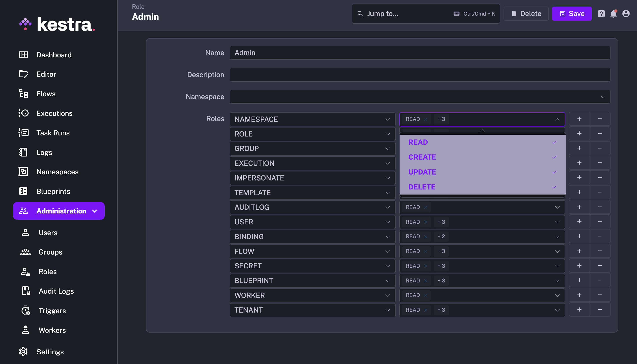This screenshot has width=637, height=364.
Task: Click minus icon on WORKER row
Action: click(600, 295)
